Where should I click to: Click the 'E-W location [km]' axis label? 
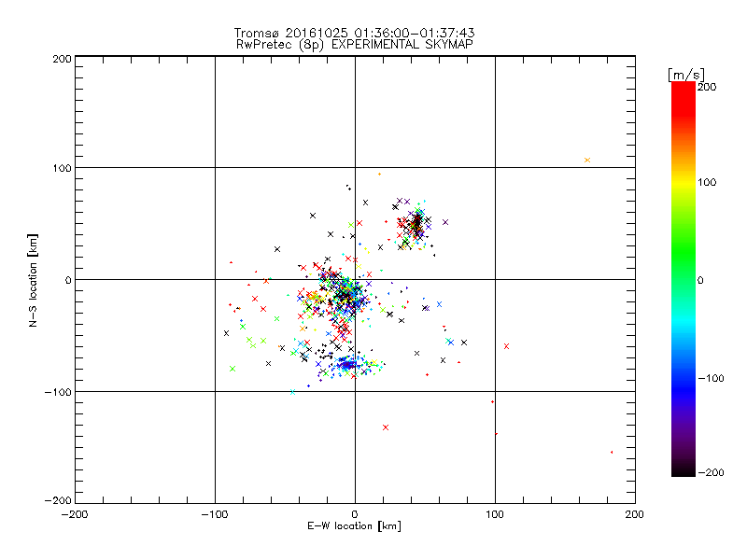pos(354,525)
